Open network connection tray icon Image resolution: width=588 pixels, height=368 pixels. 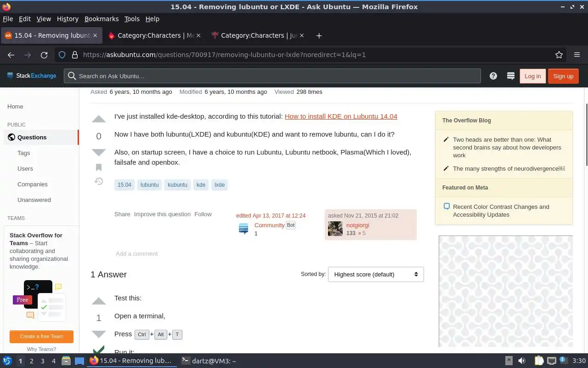click(x=552, y=361)
